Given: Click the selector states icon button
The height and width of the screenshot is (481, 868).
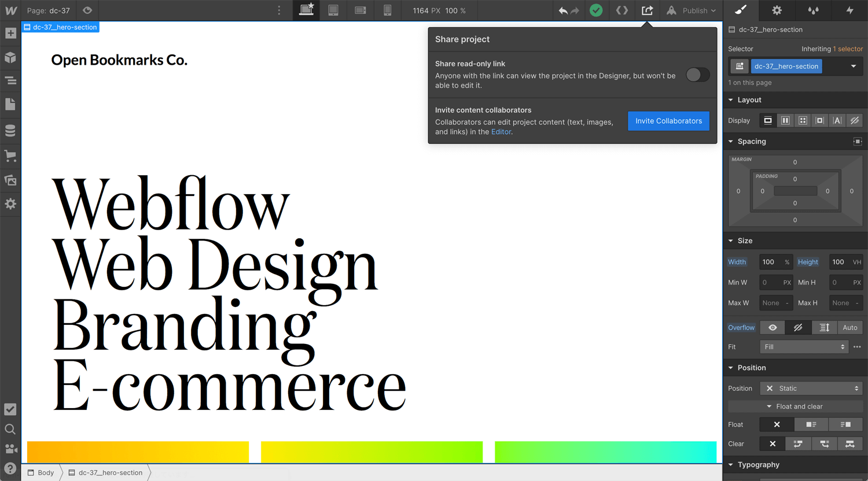Looking at the screenshot, I should (x=739, y=66).
